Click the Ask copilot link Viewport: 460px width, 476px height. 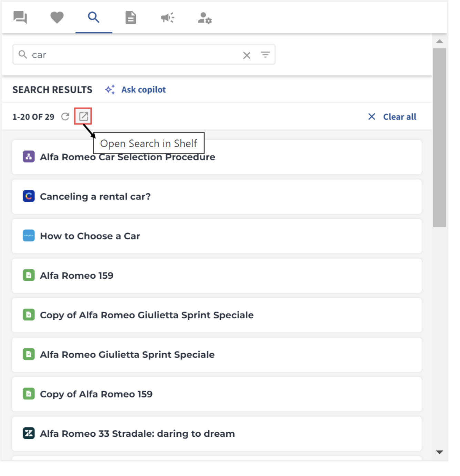point(144,90)
